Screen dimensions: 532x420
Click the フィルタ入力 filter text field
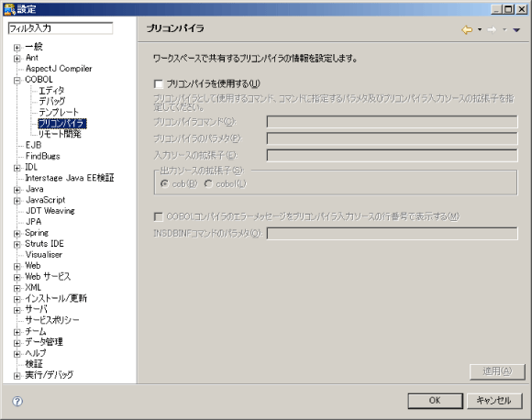(61, 28)
